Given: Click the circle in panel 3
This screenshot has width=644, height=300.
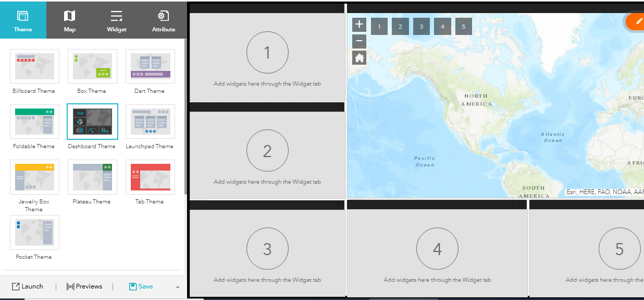Looking at the screenshot, I should tap(267, 249).
